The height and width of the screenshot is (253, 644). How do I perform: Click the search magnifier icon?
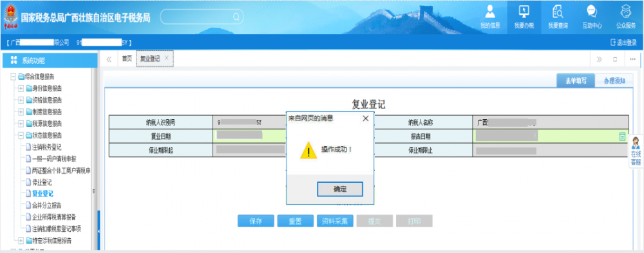(x=236, y=17)
